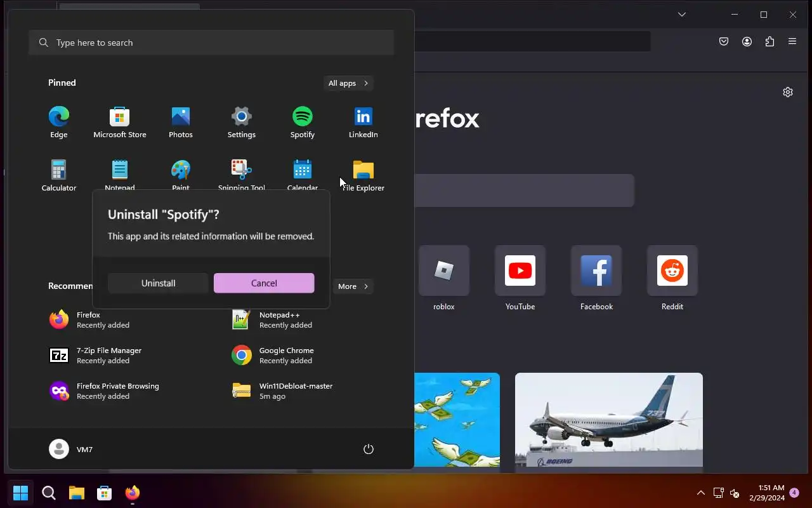Open the Edge pinned app
Screen dimensions: 812x508
click(59, 123)
